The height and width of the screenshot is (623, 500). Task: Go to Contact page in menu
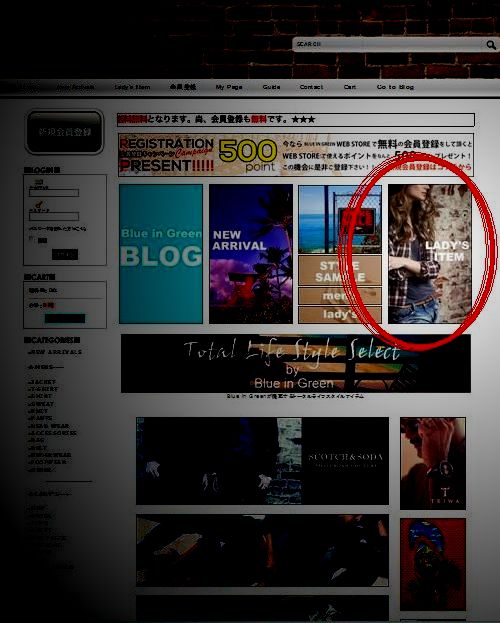pyautogui.click(x=311, y=87)
